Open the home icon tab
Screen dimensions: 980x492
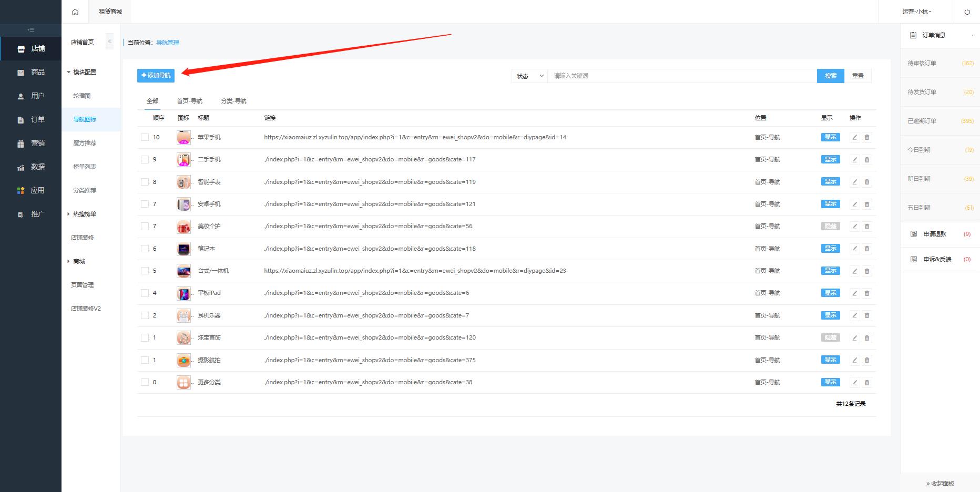point(75,12)
